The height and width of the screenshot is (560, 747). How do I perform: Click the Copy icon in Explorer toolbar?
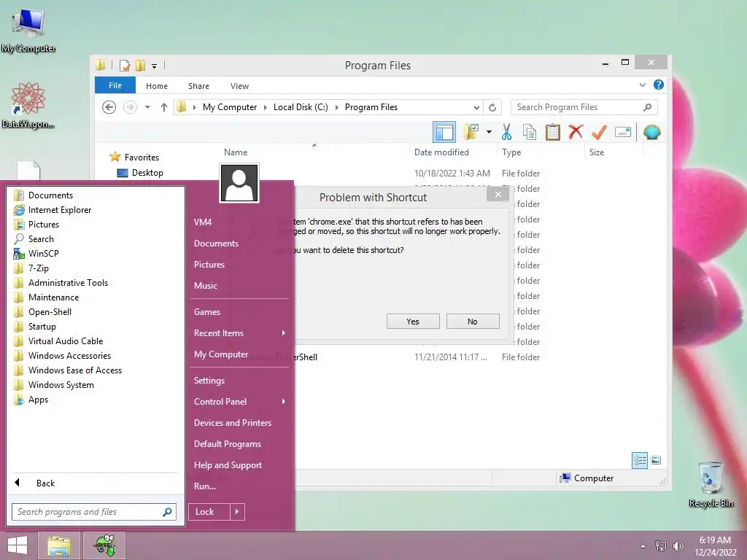(x=530, y=132)
